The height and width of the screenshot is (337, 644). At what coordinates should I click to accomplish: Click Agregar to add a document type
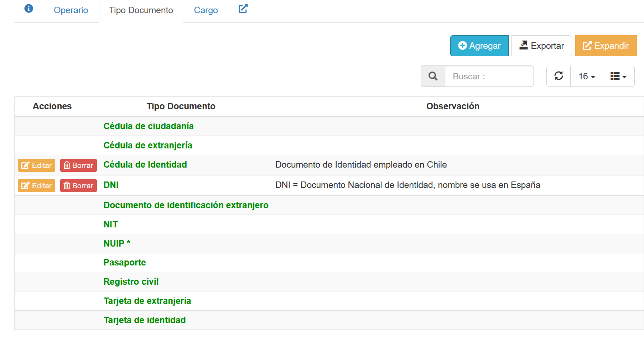(479, 46)
